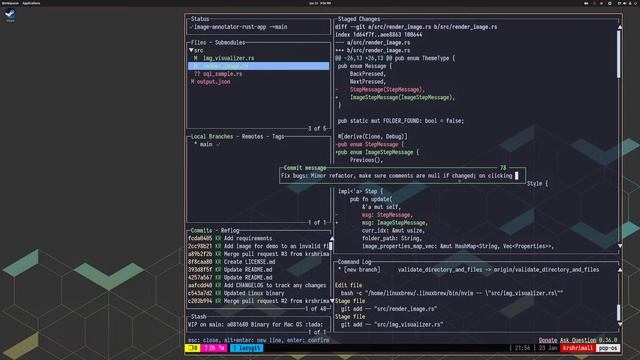The width and height of the screenshot is (640, 360).
Task: Click Command Log scrollbar thumb
Action: point(619,313)
